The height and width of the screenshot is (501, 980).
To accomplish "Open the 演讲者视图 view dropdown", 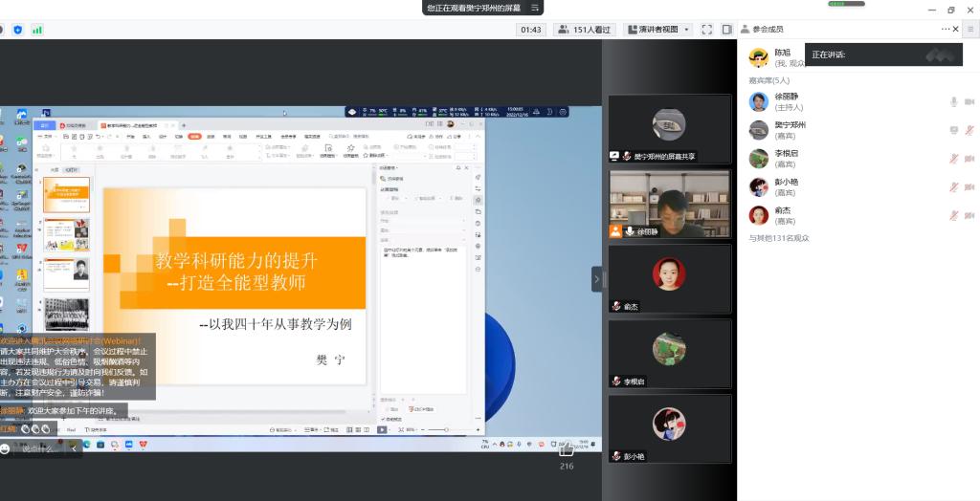I will [x=658, y=30].
